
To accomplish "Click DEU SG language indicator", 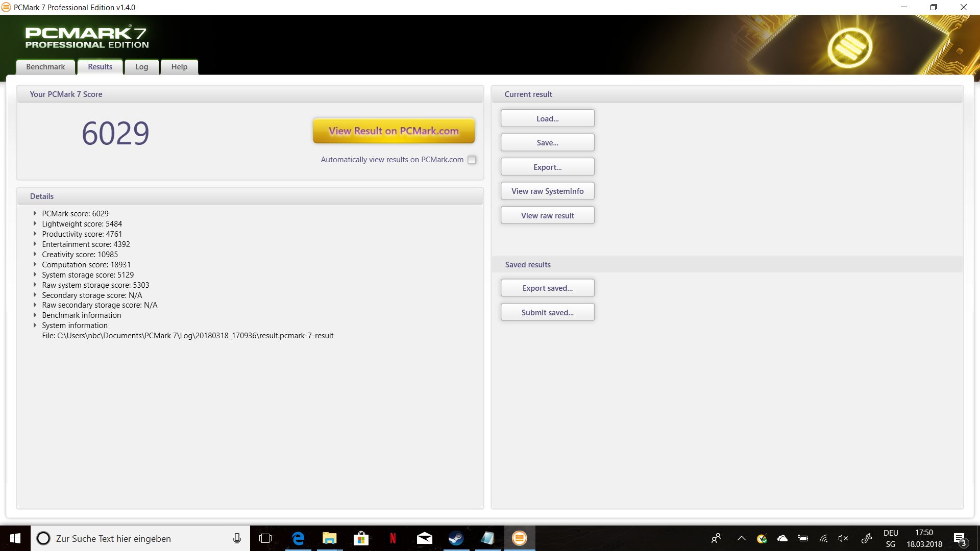I will point(891,538).
